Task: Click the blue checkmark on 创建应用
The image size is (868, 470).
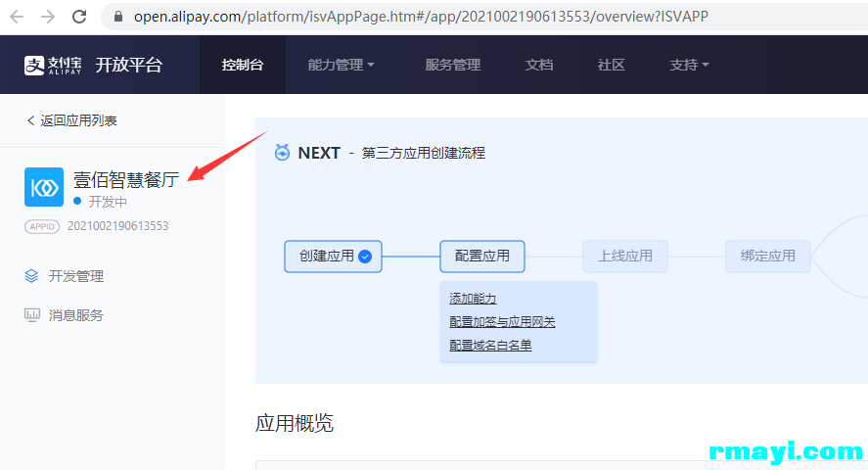Action: click(x=365, y=257)
